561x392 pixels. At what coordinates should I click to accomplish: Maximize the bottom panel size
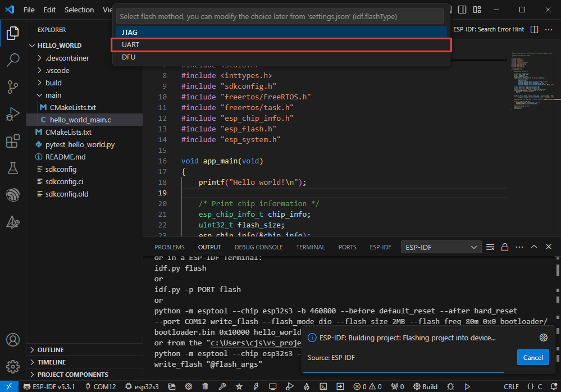[534, 247]
